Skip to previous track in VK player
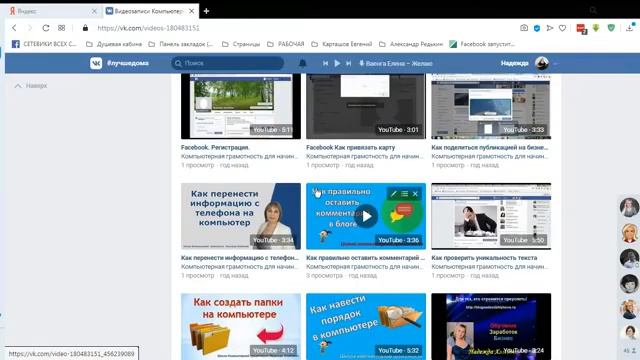Screen dimensions: 640x360 click(325, 63)
